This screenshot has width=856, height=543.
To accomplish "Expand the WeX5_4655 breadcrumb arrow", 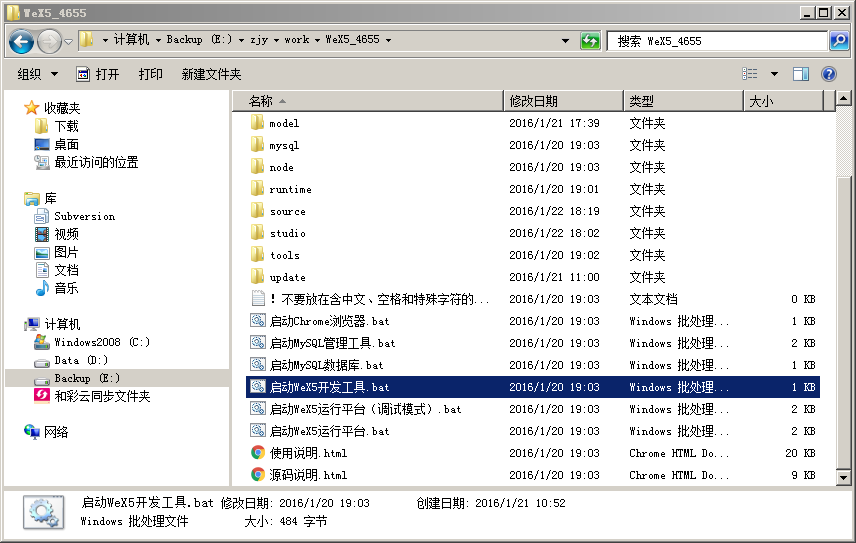I will tap(388, 40).
